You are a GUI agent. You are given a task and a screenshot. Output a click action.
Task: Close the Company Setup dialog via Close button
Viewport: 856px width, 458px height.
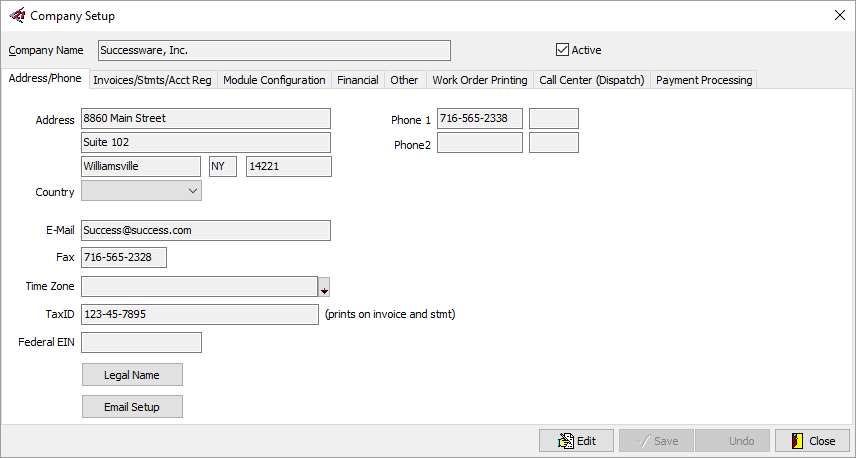pyautogui.click(x=813, y=441)
